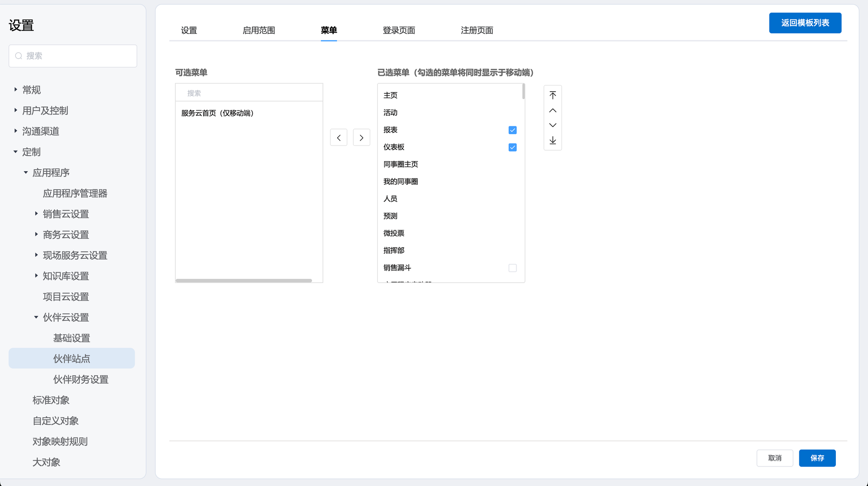Click the right arrow transfer button
Image resolution: width=868 pixels, height=486 pixels.
362,138
